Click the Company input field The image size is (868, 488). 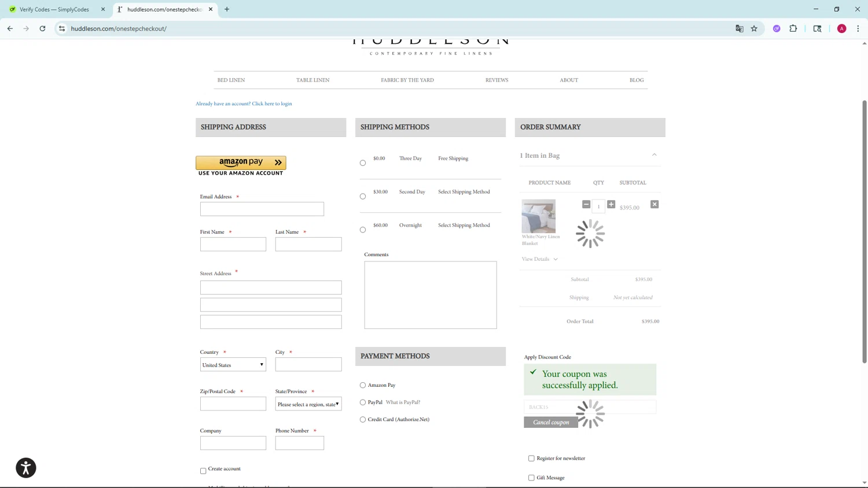pos(233,443)
